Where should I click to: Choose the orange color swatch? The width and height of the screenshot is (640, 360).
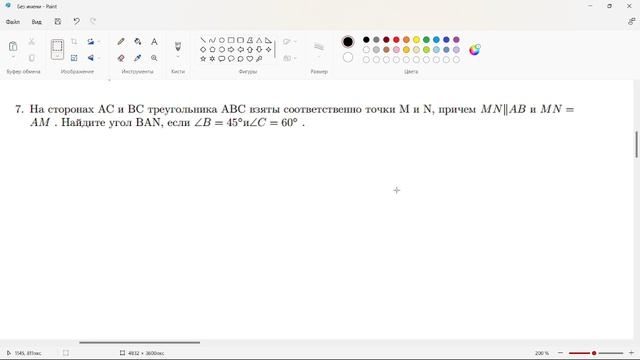[406, 40]
